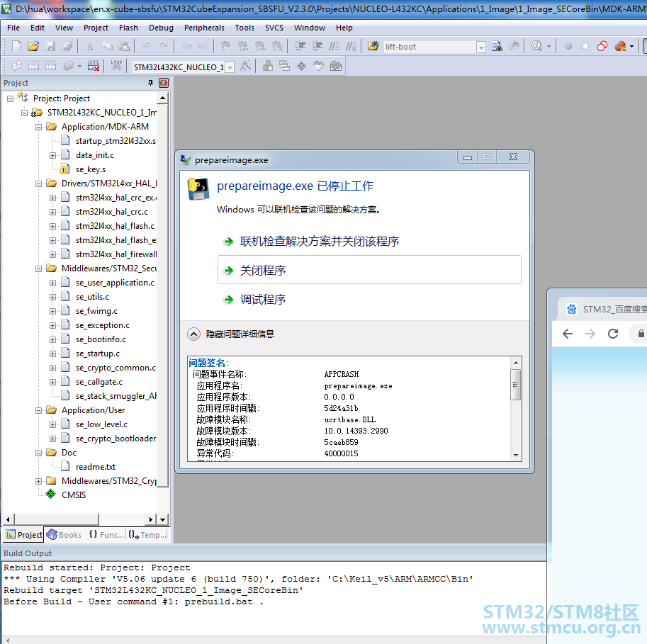The width and height of the screenshot is (647, 644).
Task: Click the Find document icon beside lift-boot
Action: (497, 46)
